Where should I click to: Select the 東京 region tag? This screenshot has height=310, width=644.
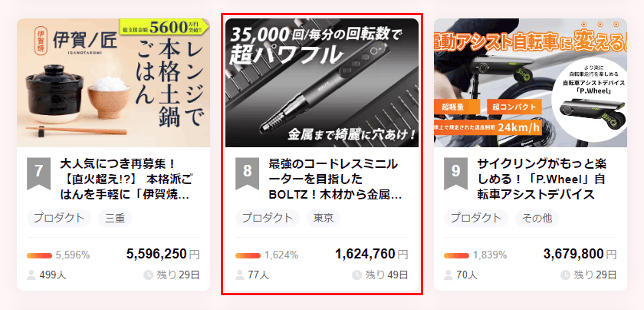[323, 218]
